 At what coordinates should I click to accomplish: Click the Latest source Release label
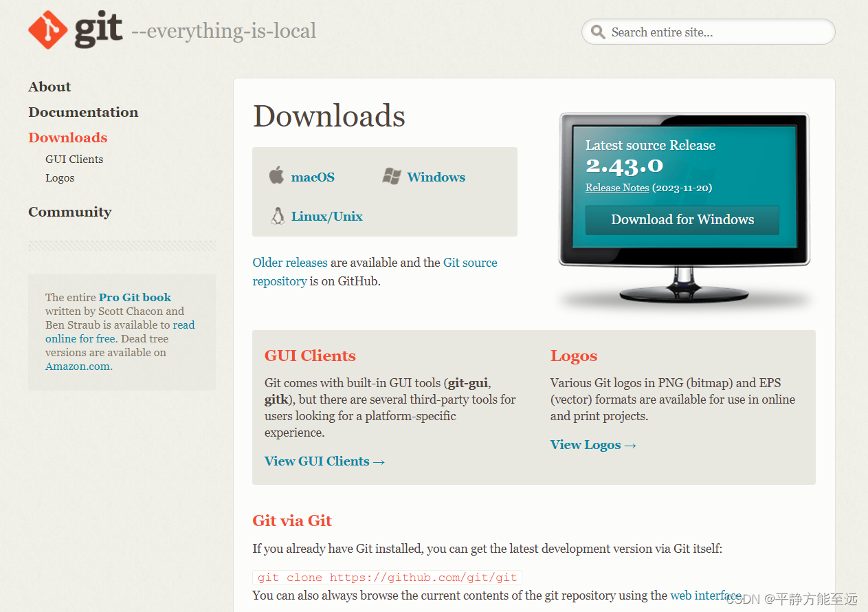(650, 145)
